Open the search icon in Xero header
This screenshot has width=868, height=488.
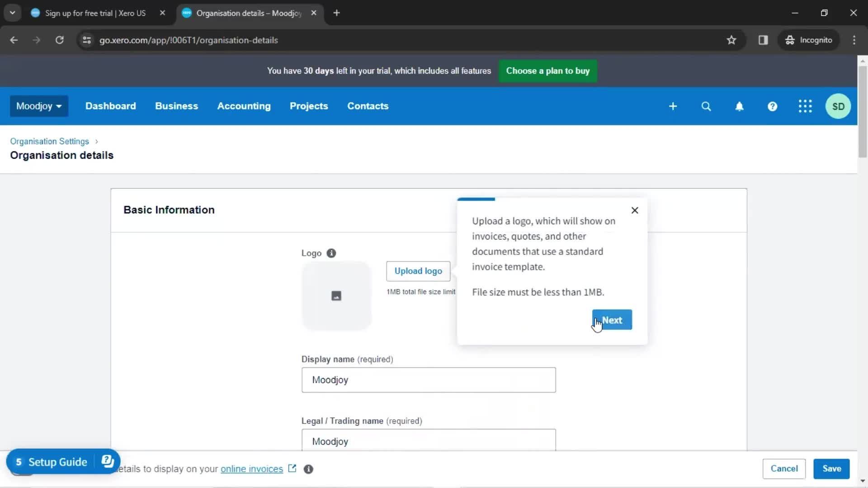(706, 106)
